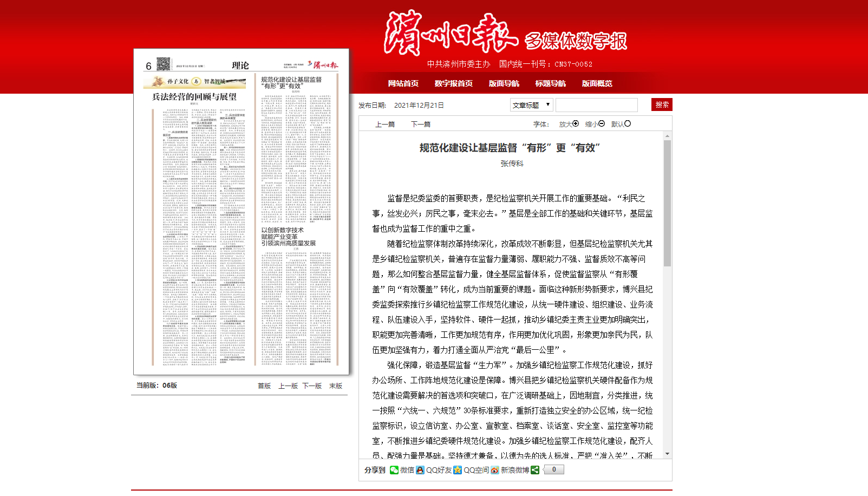Click the QR code on newspaper page
The width and height of the screenshot is (868, 496).
[x=164, y=64]
